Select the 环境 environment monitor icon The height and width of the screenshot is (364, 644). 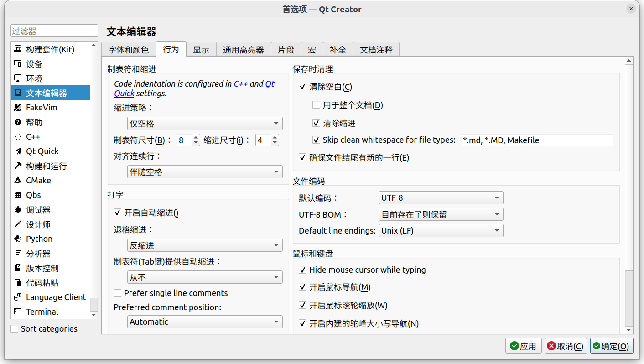coord(18,78)
